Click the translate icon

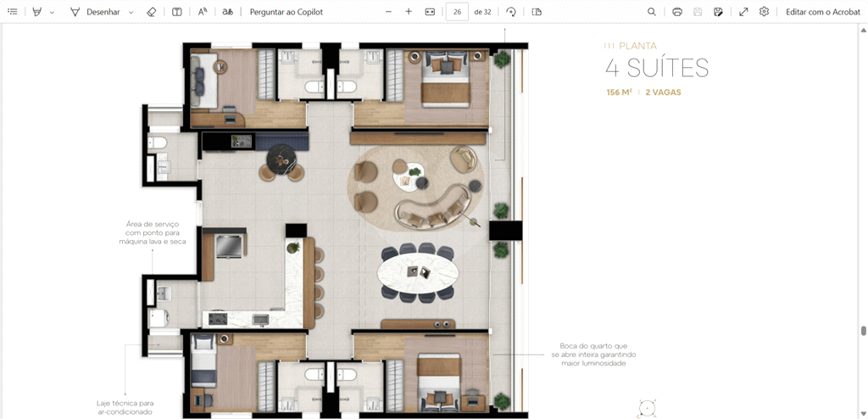[x=227, y=12]
